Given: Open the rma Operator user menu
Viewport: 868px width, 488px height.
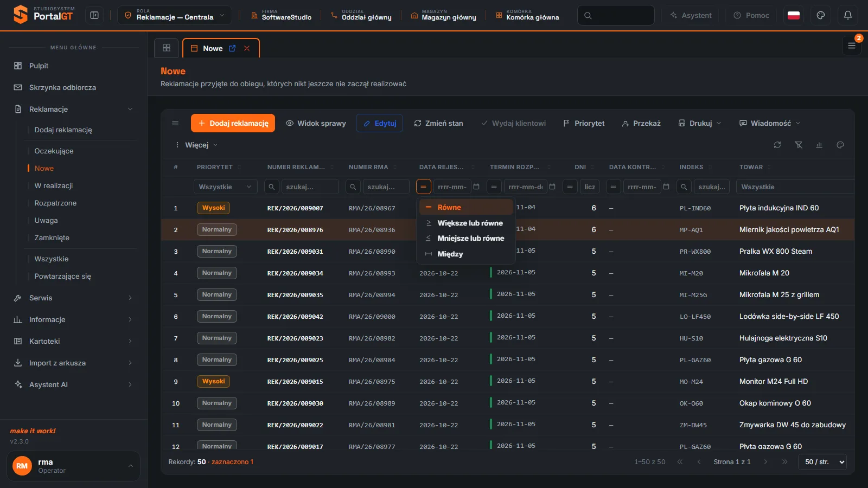Looking at the screenshot, I should tap(73, 466).
